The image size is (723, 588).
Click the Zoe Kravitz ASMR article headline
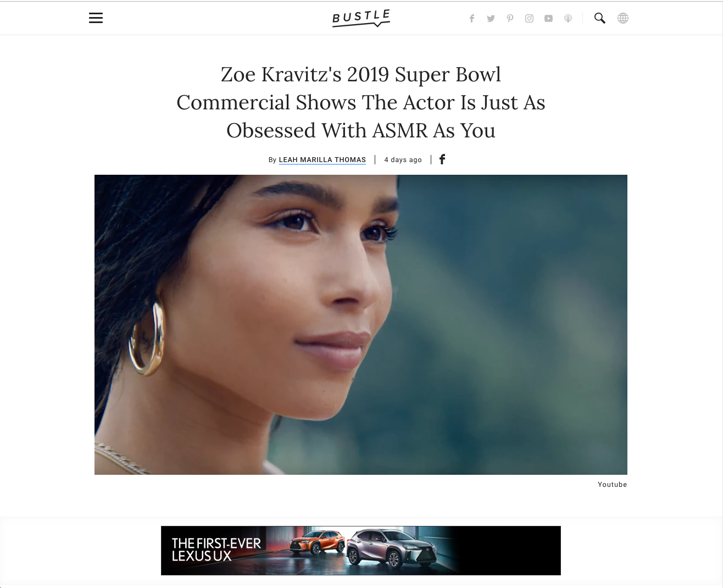361,103
